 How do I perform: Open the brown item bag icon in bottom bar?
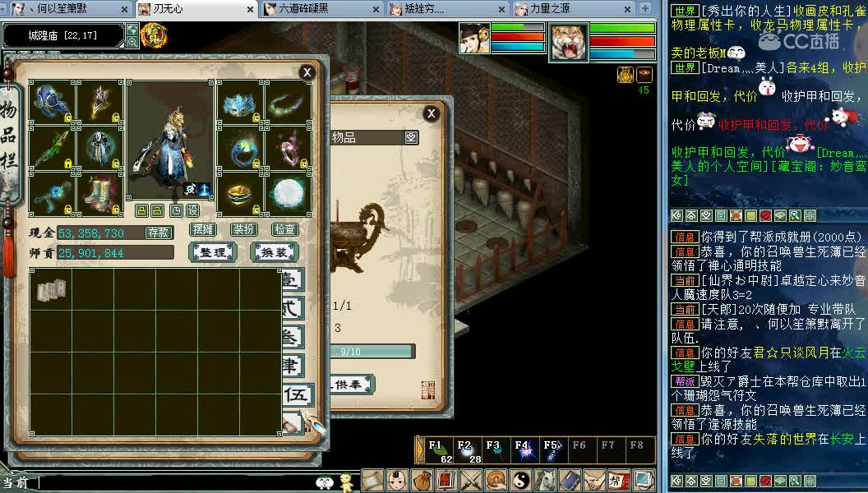click(422, 481)
